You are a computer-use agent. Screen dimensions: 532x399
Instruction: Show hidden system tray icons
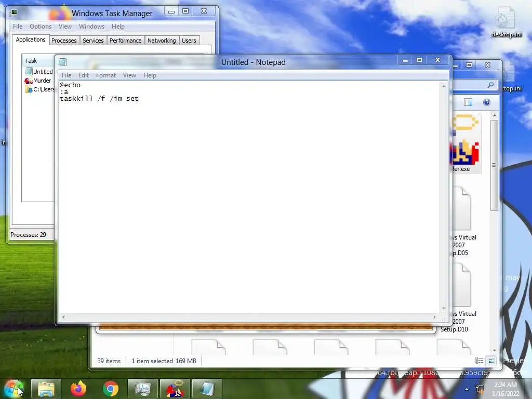click(x=467, y=389)
